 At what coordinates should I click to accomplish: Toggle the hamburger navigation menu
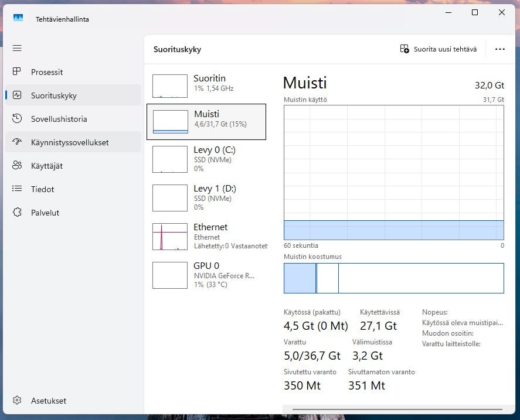pyautogui.click(x=17, y=48)
